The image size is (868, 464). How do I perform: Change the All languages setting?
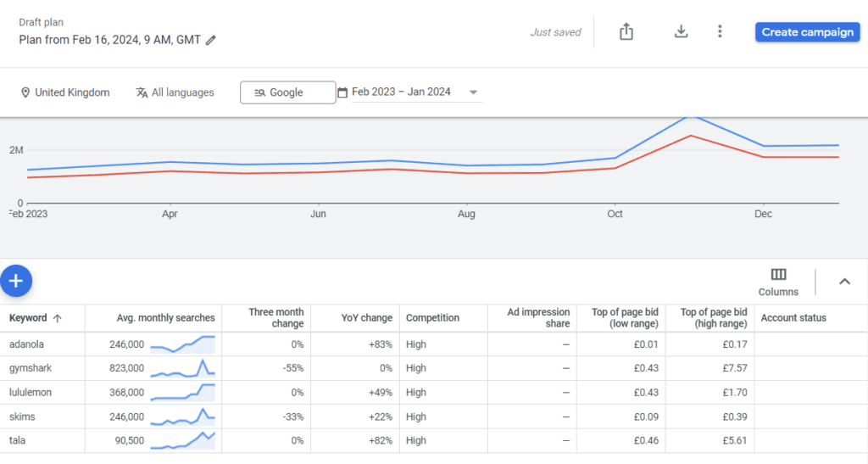tap(175, 92)
